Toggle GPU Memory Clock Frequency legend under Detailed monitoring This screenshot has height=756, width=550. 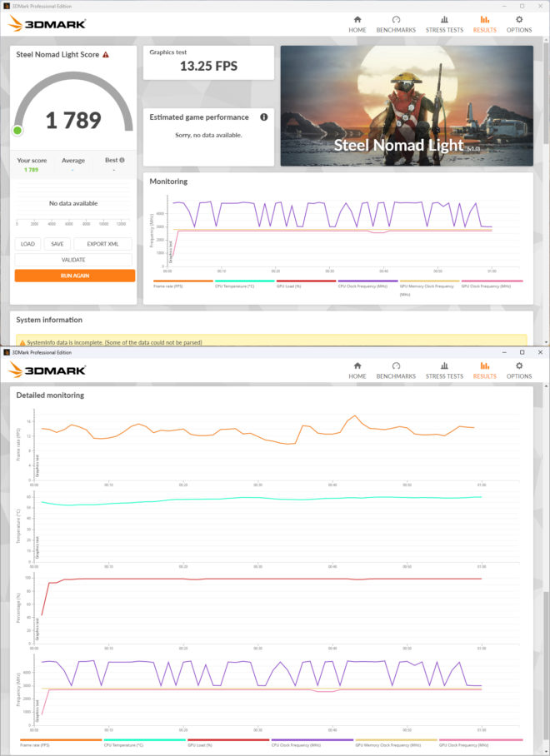(x=396, y=743)
